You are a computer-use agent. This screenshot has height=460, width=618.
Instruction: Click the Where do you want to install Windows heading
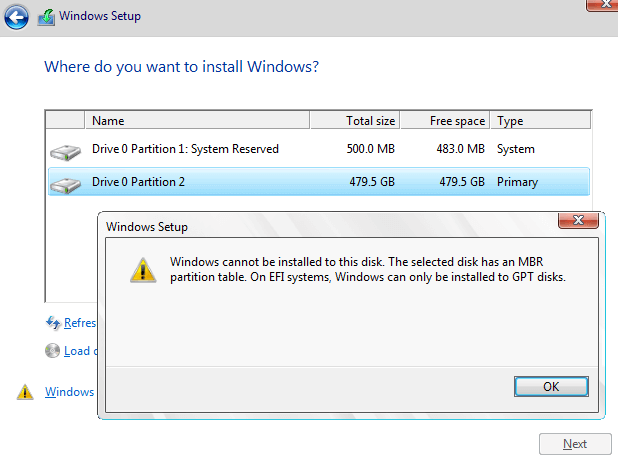[x=181, y=67]
